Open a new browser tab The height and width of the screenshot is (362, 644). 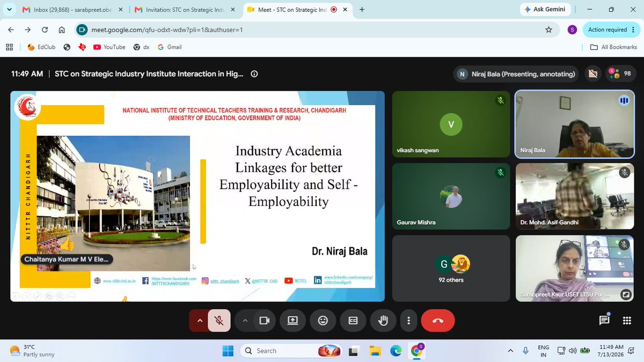coord(362,10)
